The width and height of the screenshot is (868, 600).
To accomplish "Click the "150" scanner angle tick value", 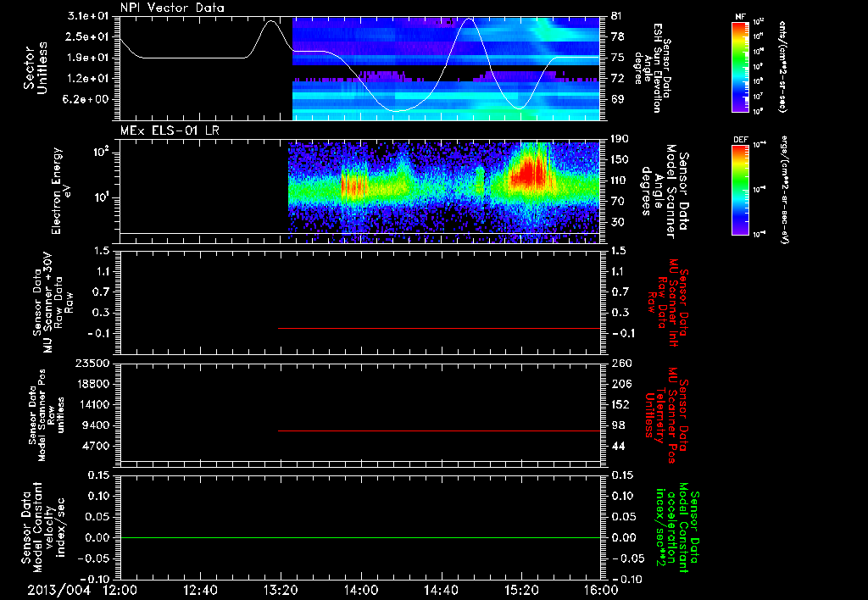I will click(x=620, y=159).
